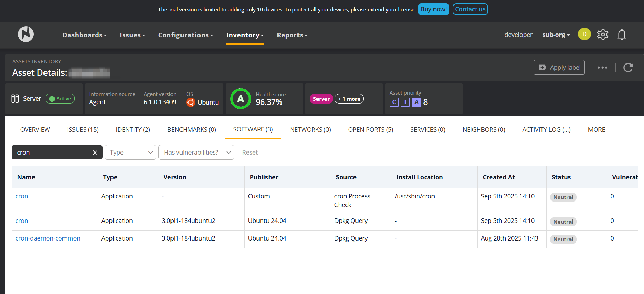The image size is (644, 294).
Task: Click the Confidentiality C priority box
Action: [394, 102]
